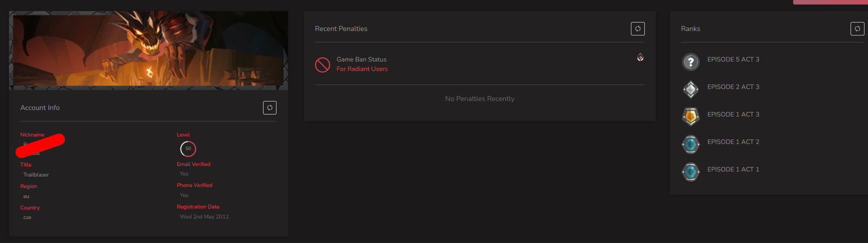Refresh the Ranks panel
The height and width of the screenshot is (243, 868).
[857, 28]
